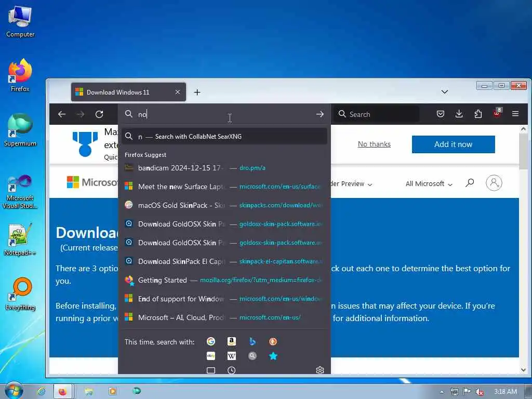Search with eBay one-off engine icon
This screenshot has height=399, width=532.
click(211, 356)
